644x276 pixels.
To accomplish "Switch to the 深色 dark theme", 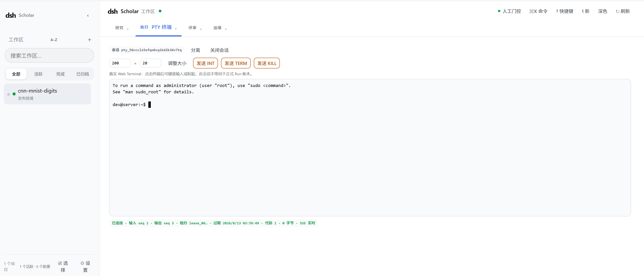I will pyautogui.click(x=602, y=11).
